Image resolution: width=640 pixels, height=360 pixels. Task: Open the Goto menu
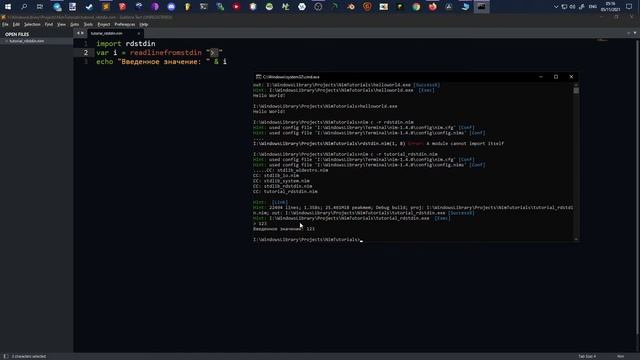[x=74, y=24]
